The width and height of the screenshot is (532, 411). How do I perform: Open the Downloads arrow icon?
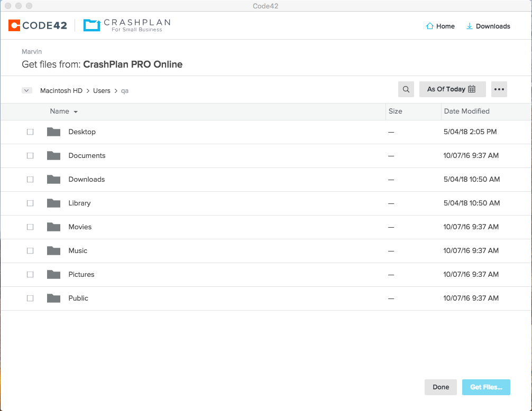tap(469, 26)
